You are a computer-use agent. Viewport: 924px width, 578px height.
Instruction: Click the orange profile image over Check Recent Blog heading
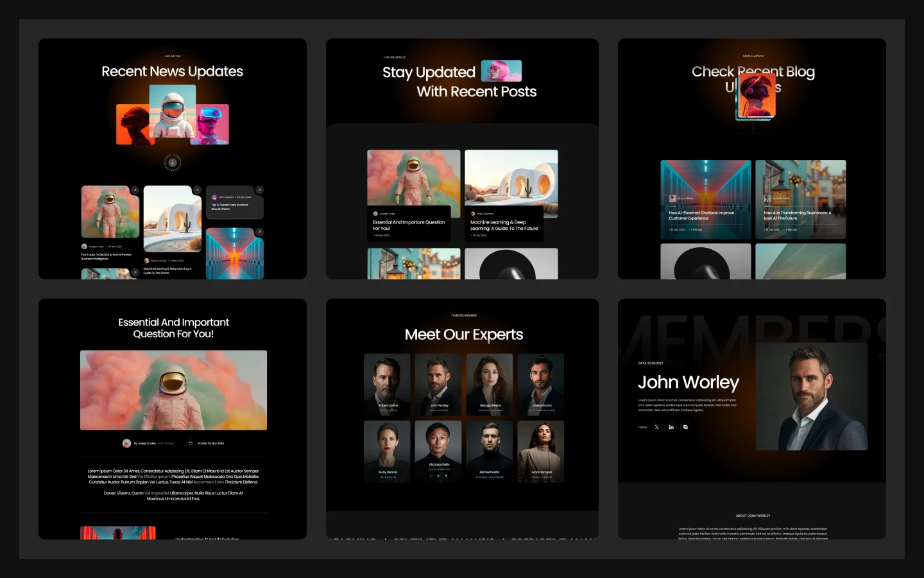(757, 96)
